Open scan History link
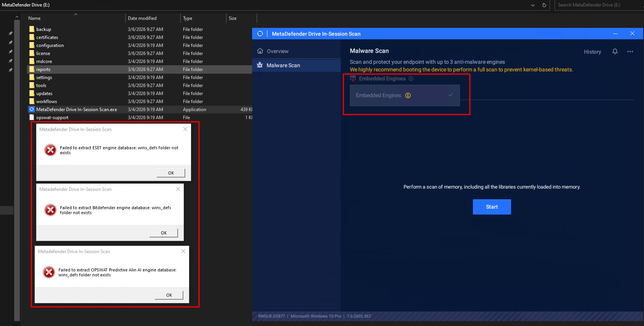Screen dimensions: 644x326 point(592,52)
